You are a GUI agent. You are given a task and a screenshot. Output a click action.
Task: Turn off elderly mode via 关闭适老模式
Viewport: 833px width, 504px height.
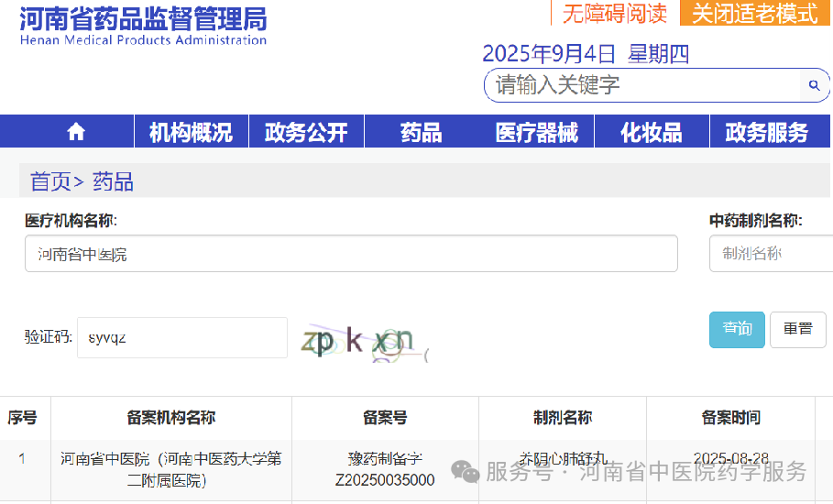[x=754, y=14]
